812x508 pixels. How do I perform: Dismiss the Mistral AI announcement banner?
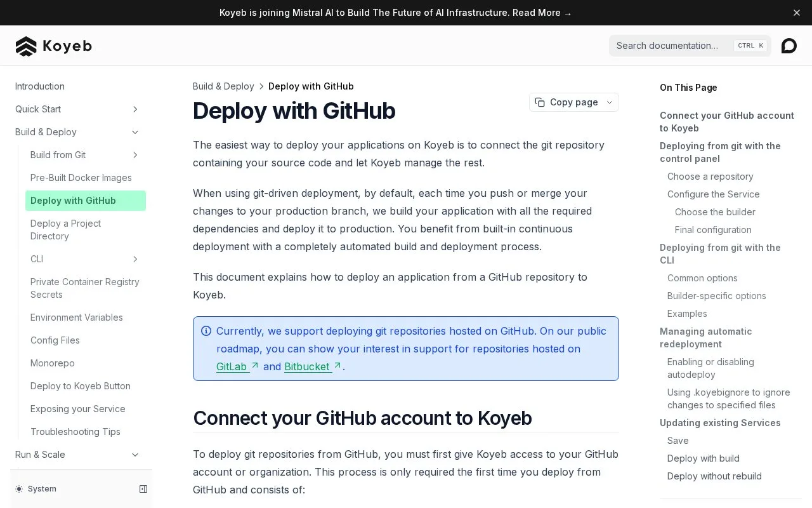pyautogui.click(x=797, y=13)
